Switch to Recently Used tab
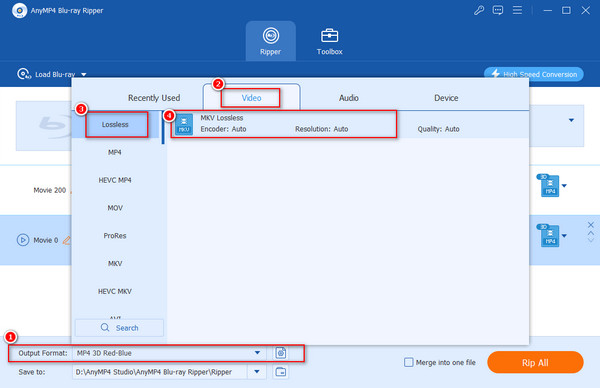 pyautogui.click(x=154, y=98)
